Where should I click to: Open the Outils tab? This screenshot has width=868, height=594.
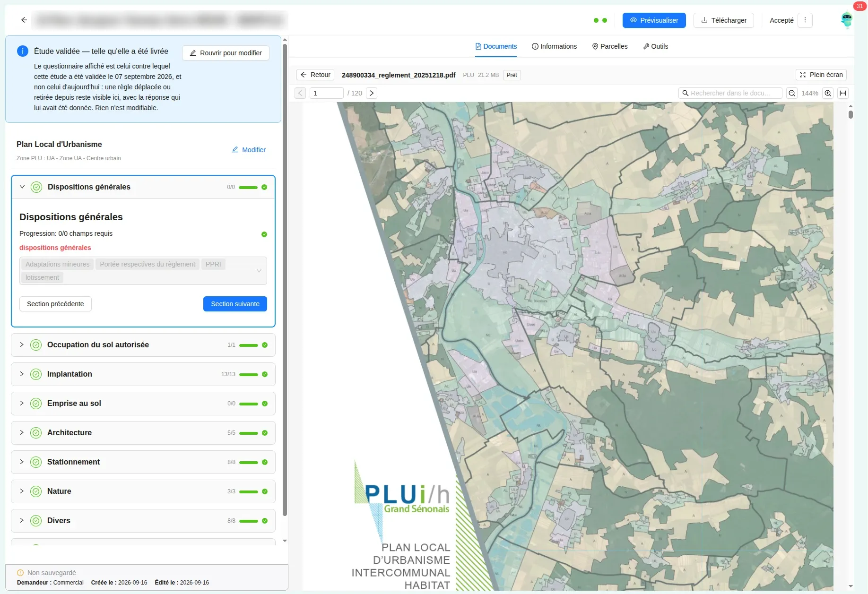click(x=656, y=46)
